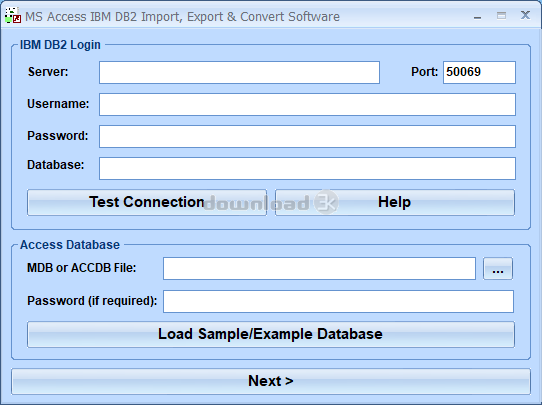
Task: Click the Server input field
Action: (239, 72)
